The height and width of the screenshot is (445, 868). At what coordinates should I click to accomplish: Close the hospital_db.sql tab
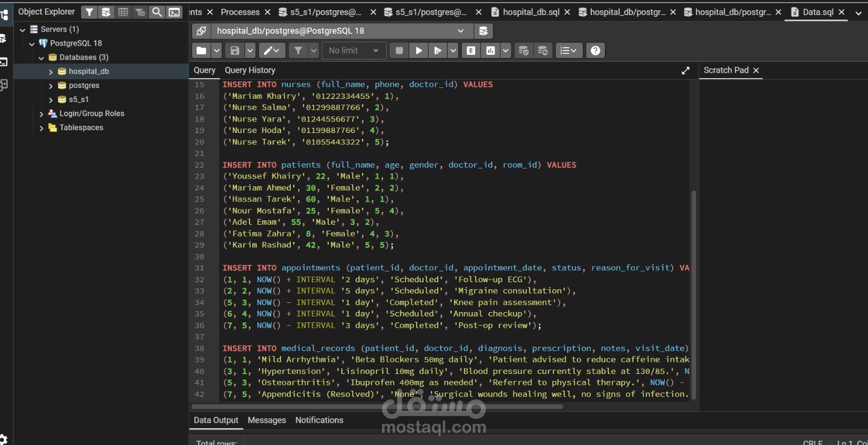point(567,12)
